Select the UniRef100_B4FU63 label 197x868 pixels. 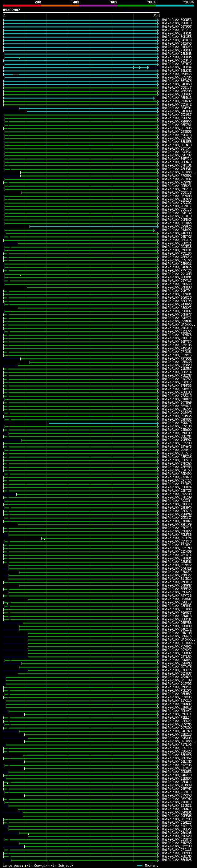(176, 84)
